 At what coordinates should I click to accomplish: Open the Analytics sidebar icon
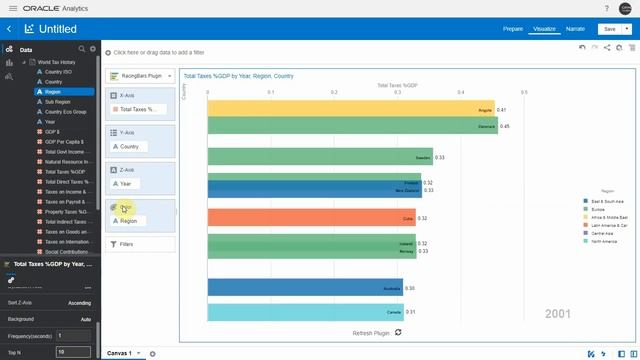(9, 76)
